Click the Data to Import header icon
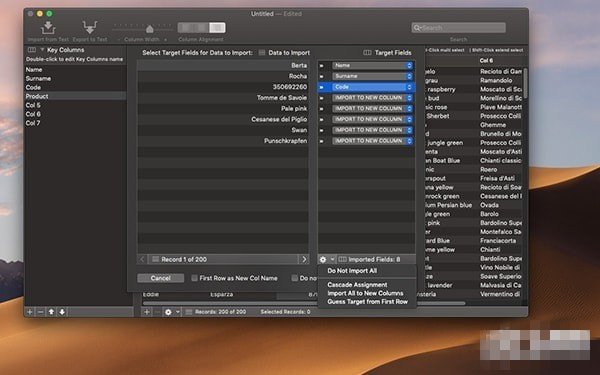 [262, 53]
